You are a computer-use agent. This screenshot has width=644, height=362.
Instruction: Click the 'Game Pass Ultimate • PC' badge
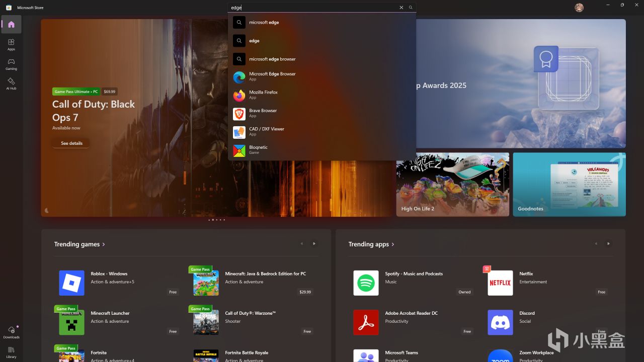click(x=76, y=92)
